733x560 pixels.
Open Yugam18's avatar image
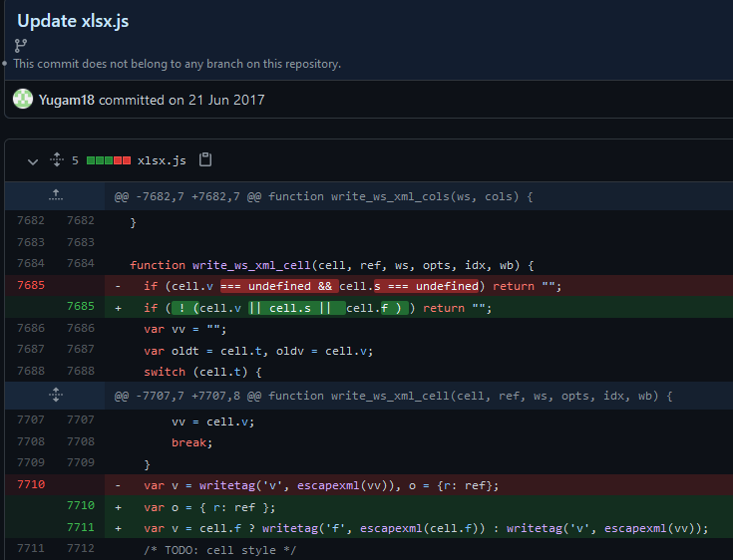point(23,100)
